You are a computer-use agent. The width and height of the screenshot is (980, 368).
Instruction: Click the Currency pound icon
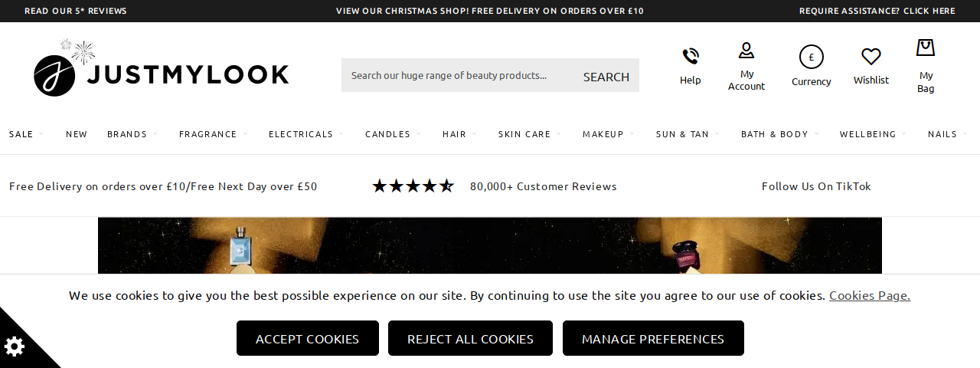click(x=812, y=57)
